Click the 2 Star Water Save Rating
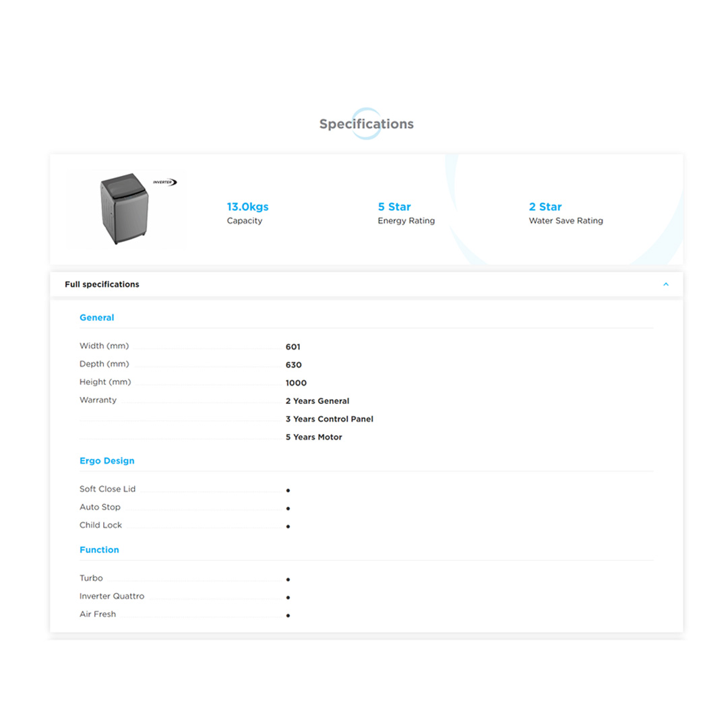728x728 pixels. (x=545, y=207)
